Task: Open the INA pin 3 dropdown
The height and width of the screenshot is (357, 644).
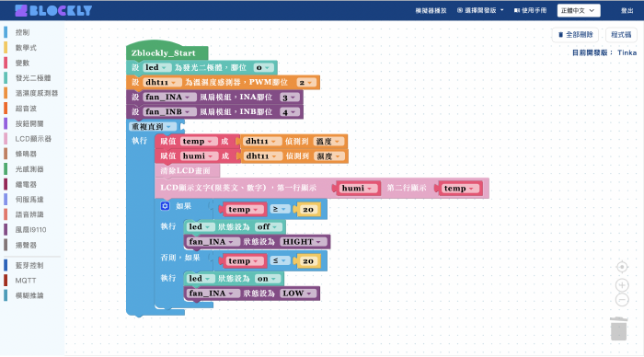Action: (x=290, y=98)
